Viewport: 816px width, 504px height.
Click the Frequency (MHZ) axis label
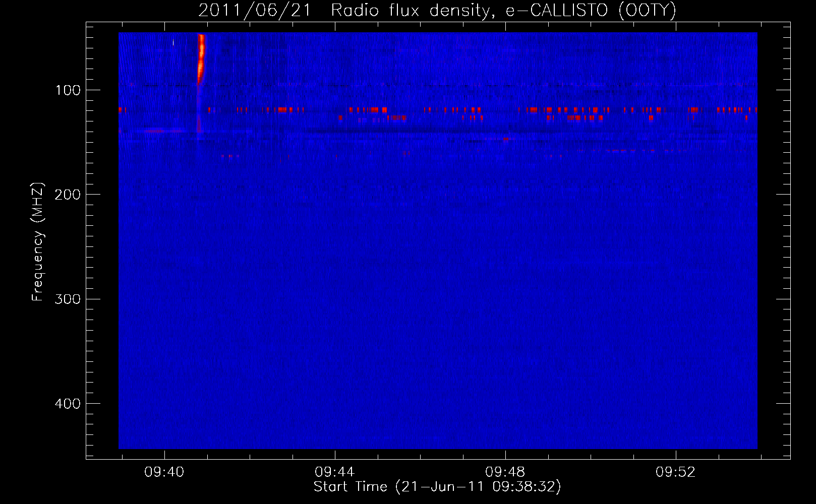click(38, 242)
